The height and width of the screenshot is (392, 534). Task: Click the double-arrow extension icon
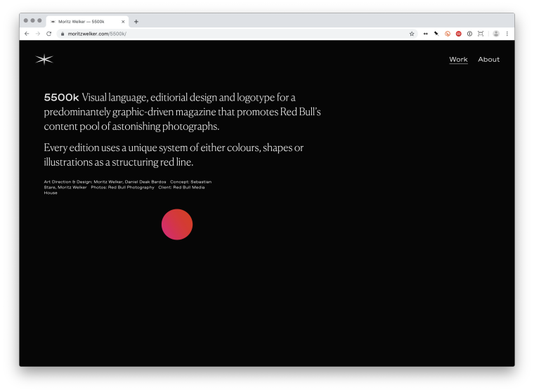tap(426, 34)
